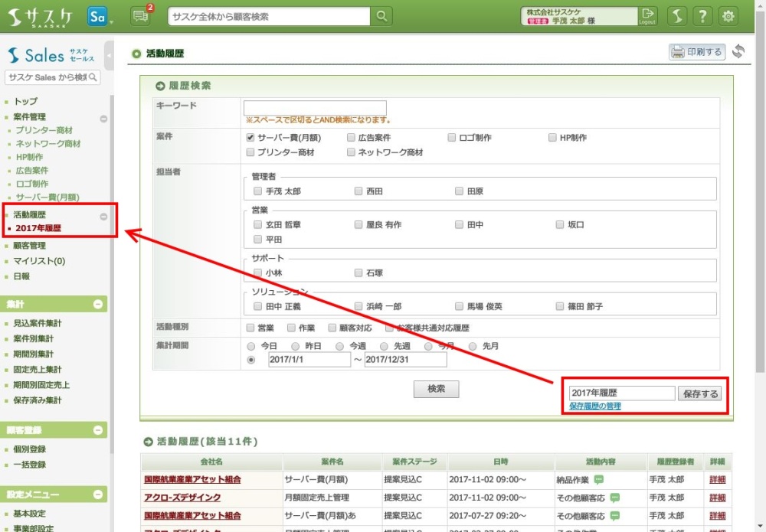
Task: Uncheck the サーバー費(月額) checkbox
Action: pos(250,138)
